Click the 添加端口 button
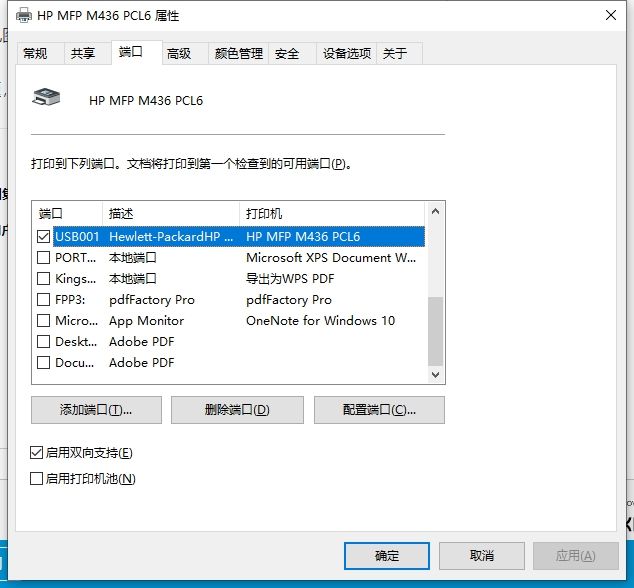The height and width of the screenshot is (588, 634). (x=96, y=410)
